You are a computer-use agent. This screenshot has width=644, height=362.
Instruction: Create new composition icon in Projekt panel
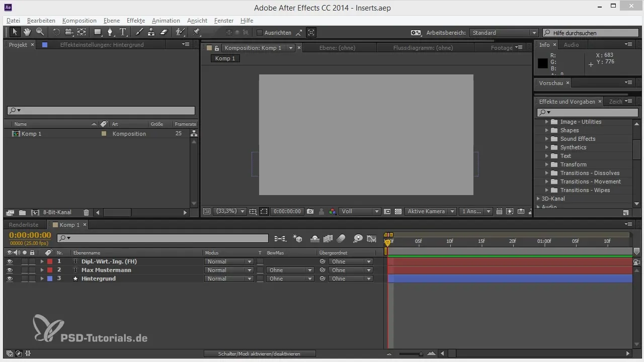[x=35, y=213]
